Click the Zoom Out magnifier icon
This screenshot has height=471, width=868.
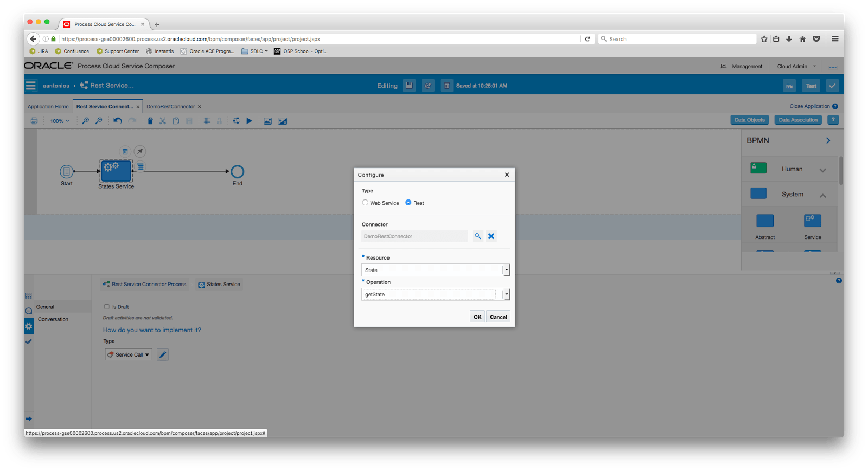pos(99,121)
